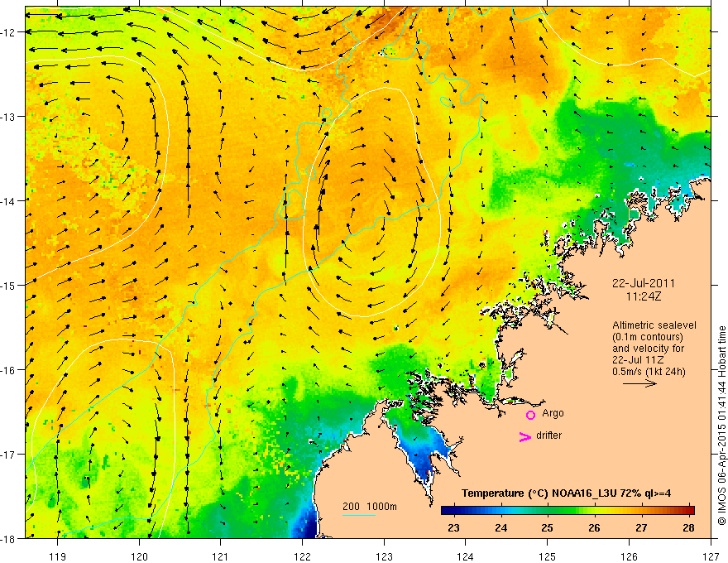Click the 120 longitude axis label
The width and height of the screenshot is (728, 563).
[139, 556]
